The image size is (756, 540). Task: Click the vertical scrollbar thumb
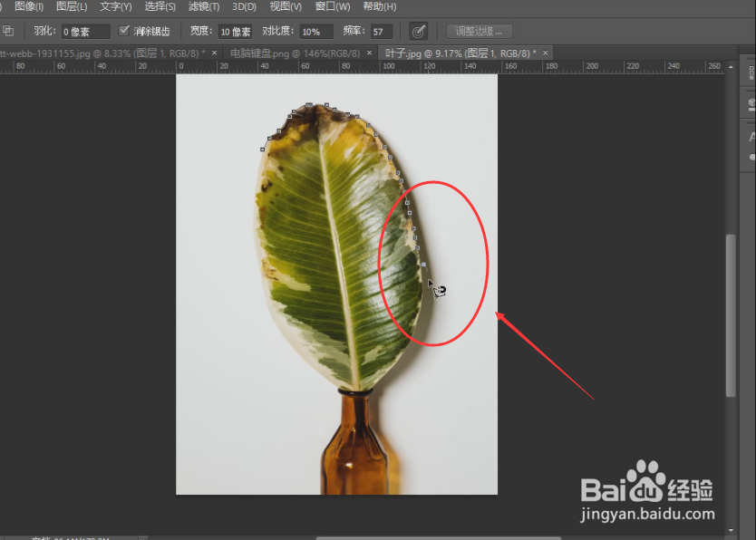731,315
